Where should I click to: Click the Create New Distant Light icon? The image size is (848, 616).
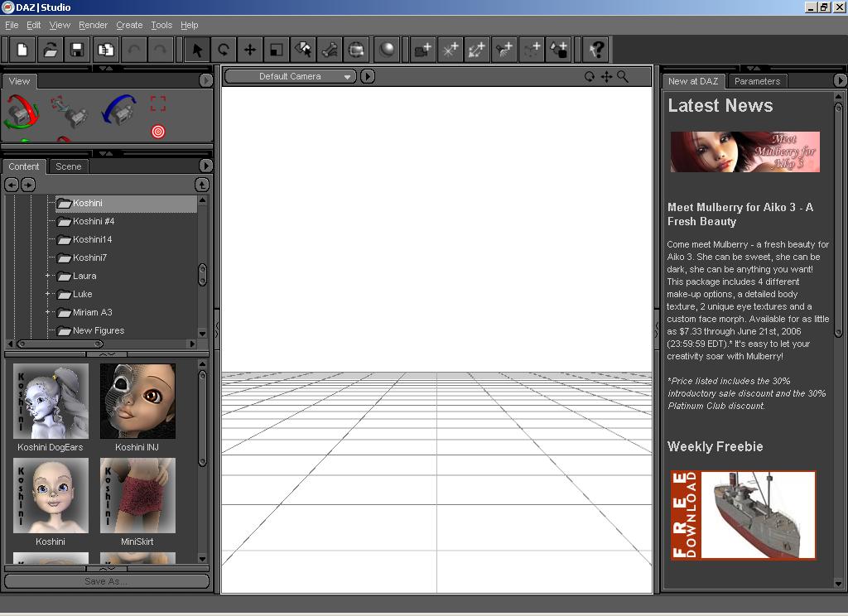[477, 50]
